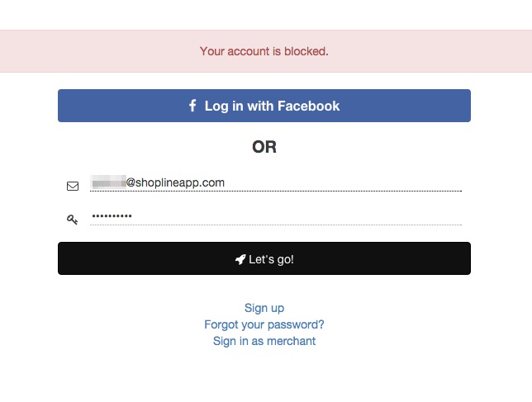Open the Sign up link
The width and height of the screenshot is (532, 402).
(x=264, y=308)
